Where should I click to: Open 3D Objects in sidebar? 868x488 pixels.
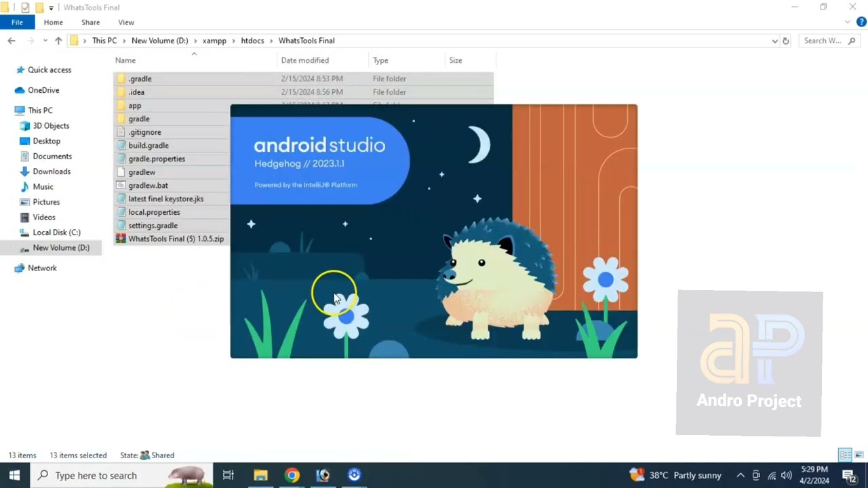point(51,125)
